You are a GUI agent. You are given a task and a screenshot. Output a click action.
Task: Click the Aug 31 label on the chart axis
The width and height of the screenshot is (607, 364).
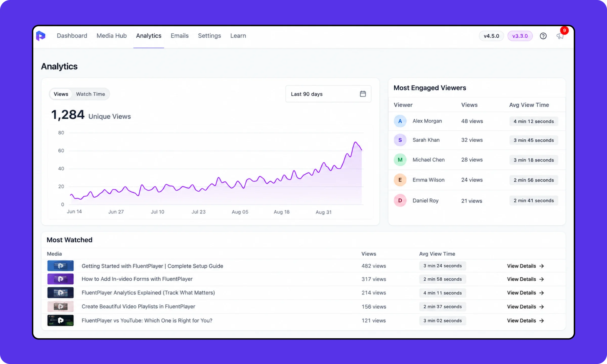[323, 212]
